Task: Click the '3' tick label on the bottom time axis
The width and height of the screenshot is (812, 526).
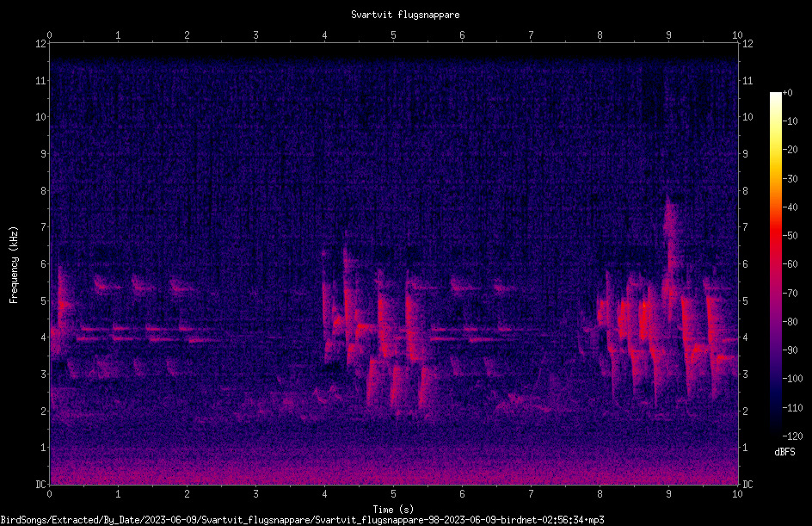Action: pos(255,494)
